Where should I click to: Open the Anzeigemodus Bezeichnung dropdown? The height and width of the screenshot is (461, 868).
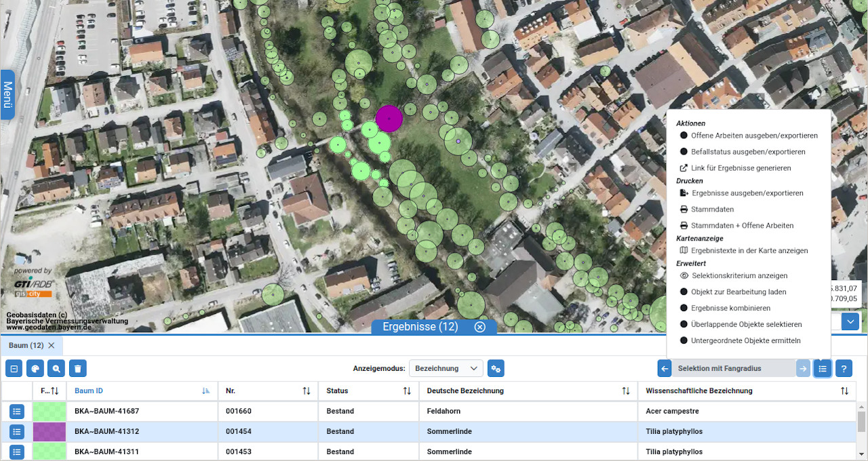pos(448,369)
